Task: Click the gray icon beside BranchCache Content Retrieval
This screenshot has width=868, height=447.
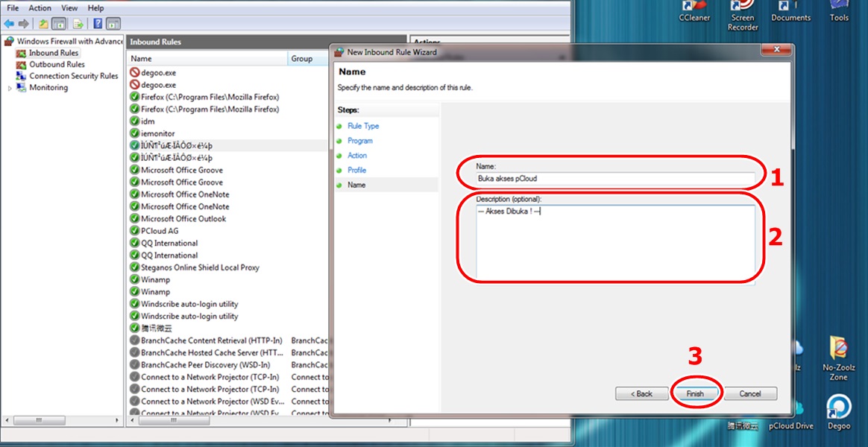Action: [x=134, y=340]
